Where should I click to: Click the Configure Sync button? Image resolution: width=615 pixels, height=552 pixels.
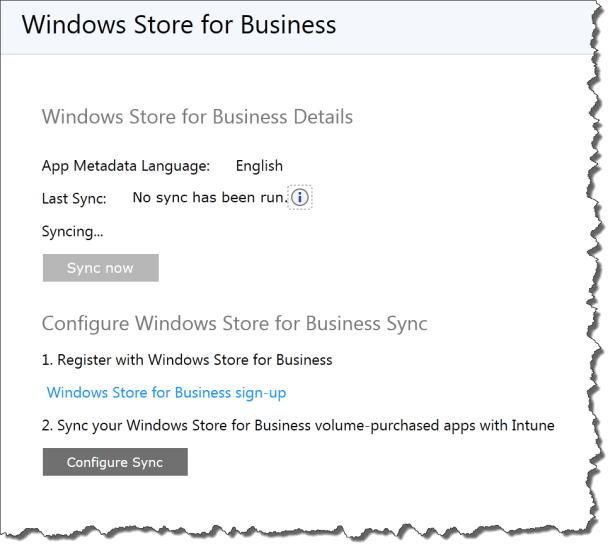(115, 462)
